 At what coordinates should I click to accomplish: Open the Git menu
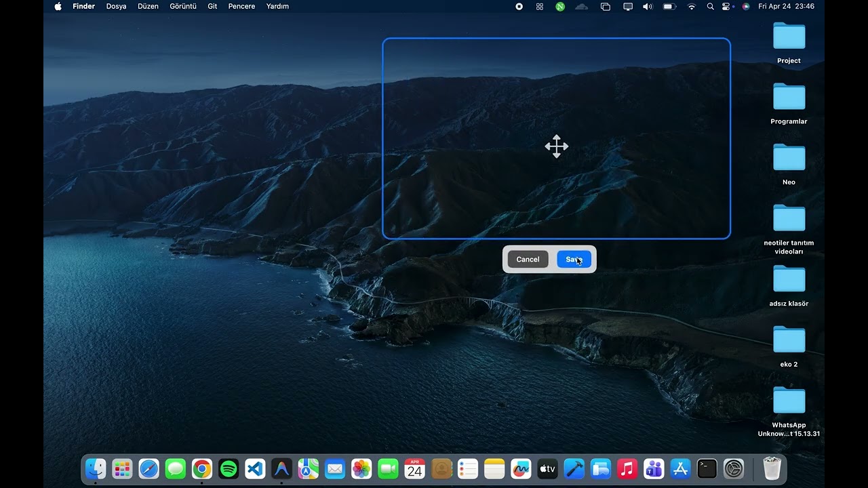pos(213,6)
